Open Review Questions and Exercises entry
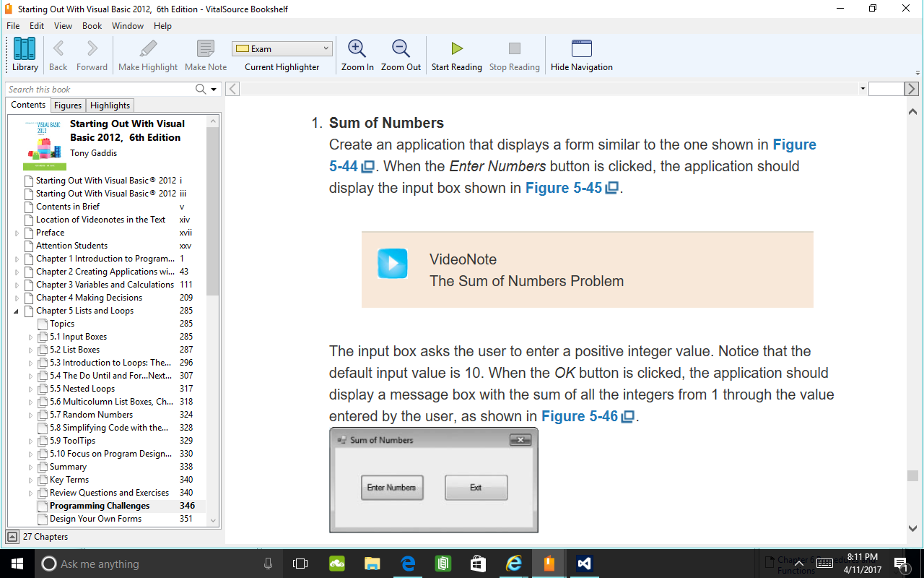The width and height of the screenshot is (924, 578). [x=109, y=493]
